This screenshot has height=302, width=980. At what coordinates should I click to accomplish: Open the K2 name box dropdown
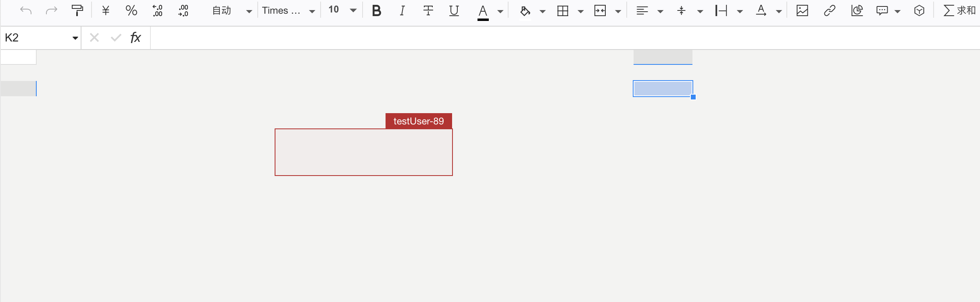75,38
